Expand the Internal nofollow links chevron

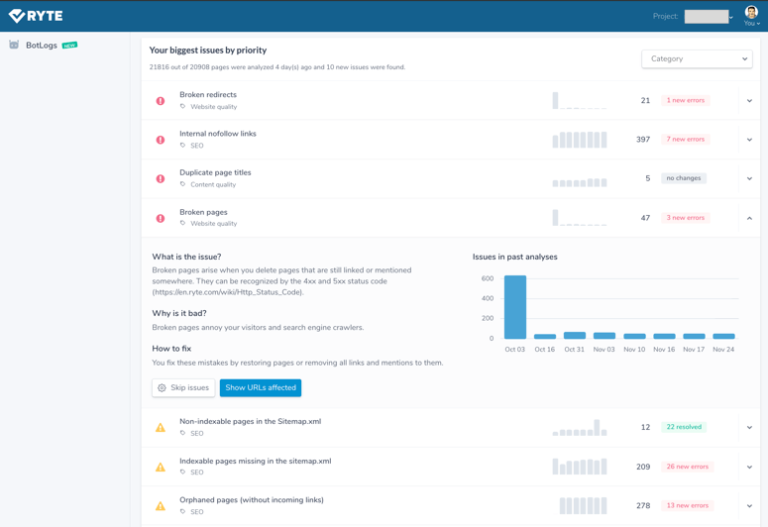click(x=749, y=140)
